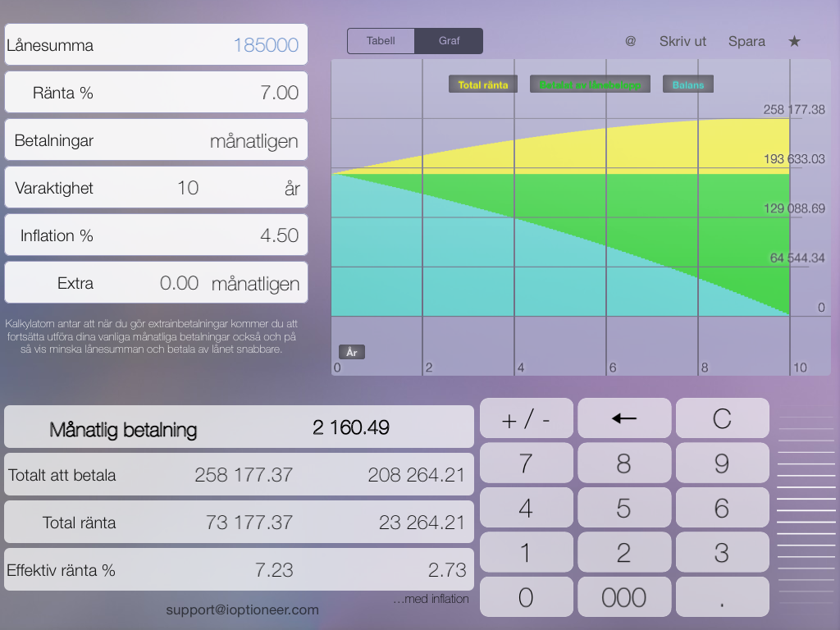Toggle the Balans legend series
This screenshot has width=840, height=630.
pos(688,84)
